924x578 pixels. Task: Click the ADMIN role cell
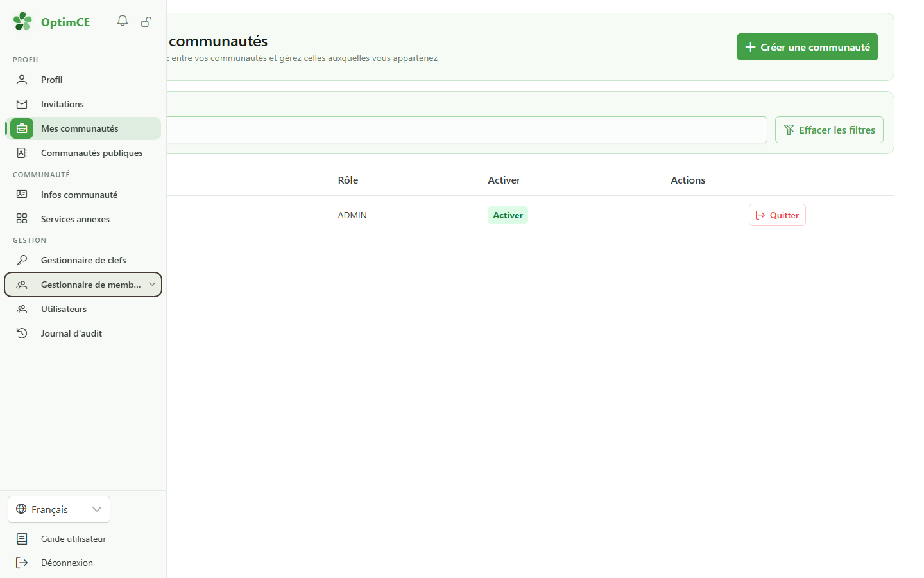352,215
